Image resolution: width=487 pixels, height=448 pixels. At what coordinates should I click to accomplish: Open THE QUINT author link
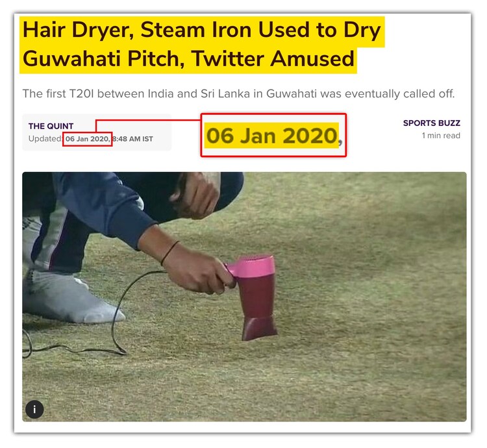[x=51, y=126]
